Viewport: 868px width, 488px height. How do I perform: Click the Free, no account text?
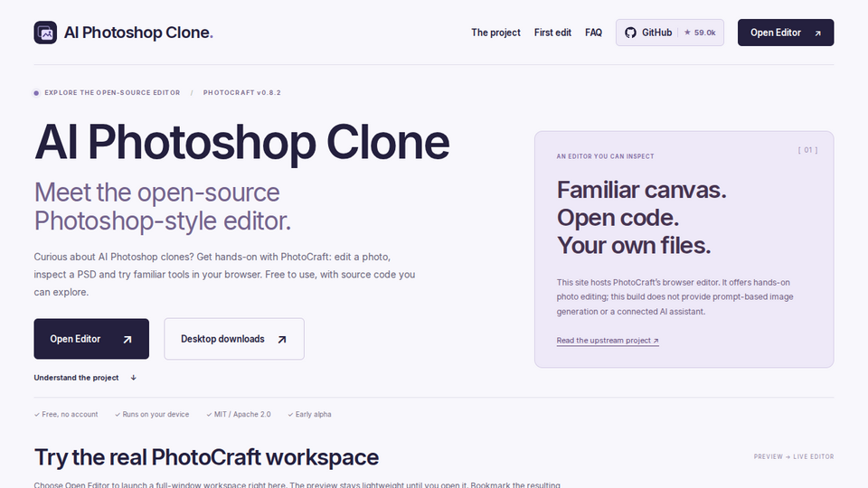pos(70,415)
